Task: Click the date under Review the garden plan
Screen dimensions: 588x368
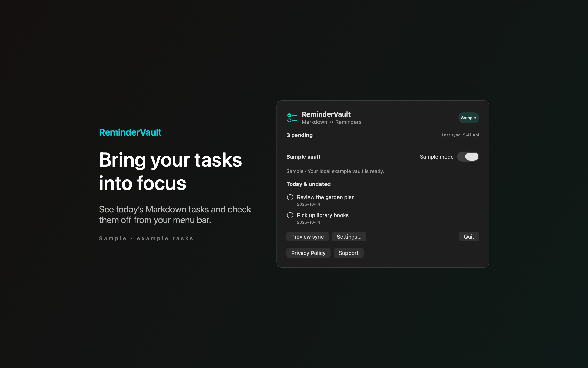Action: click(308, 204)
